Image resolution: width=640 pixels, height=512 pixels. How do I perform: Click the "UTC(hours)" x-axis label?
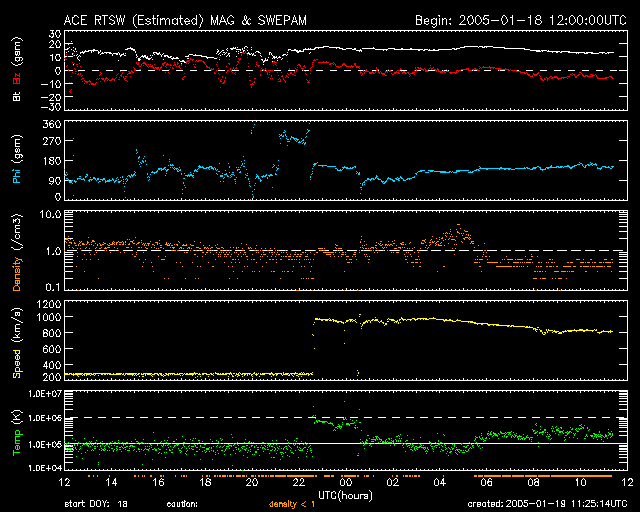coord(345,496)
